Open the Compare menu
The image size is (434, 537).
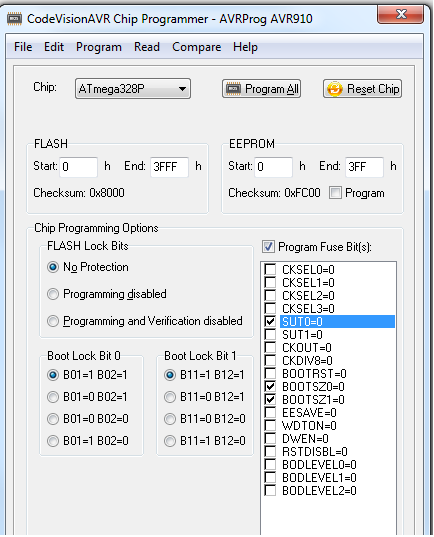pos(197,47)
